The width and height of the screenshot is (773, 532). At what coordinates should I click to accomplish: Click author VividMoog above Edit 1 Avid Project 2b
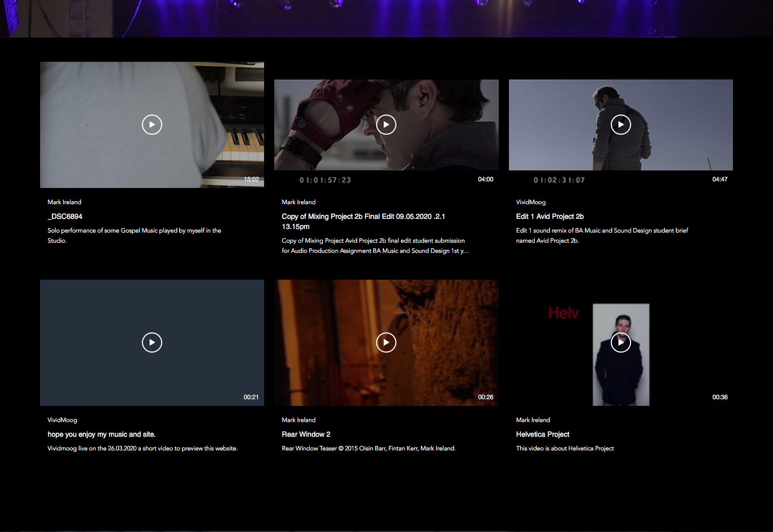[x=531, y=202]
